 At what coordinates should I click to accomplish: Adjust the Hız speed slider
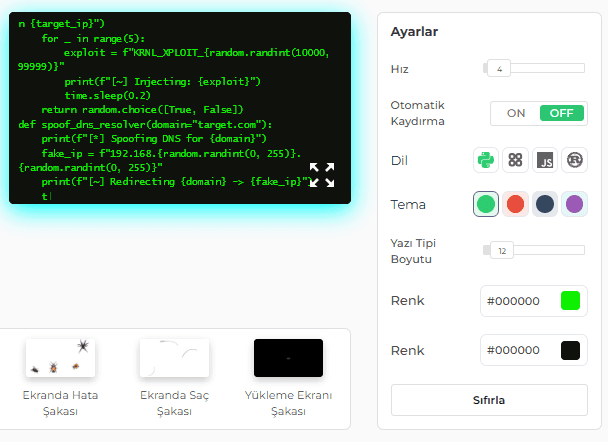tap(534, 69)
